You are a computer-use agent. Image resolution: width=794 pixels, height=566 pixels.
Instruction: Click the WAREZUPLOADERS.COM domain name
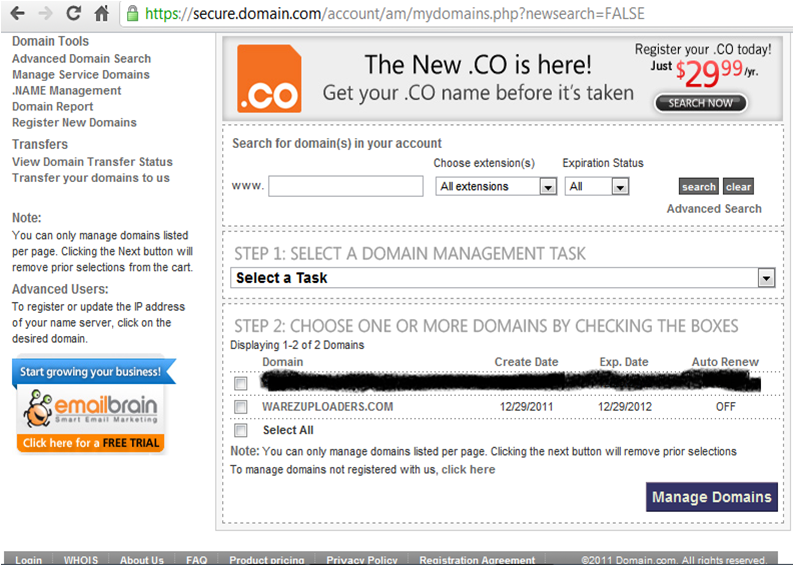click(x=328, y=407)
